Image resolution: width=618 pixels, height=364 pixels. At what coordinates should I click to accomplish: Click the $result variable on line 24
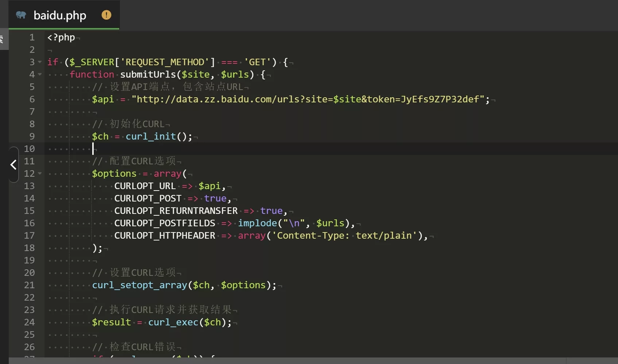(x=111, y=322)
